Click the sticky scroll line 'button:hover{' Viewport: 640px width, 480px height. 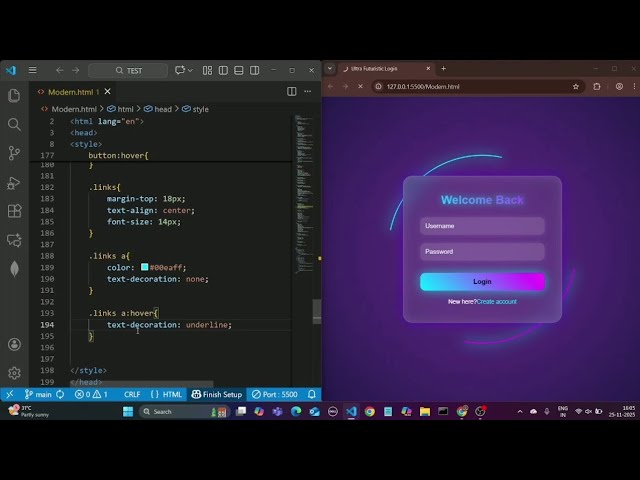118,156
